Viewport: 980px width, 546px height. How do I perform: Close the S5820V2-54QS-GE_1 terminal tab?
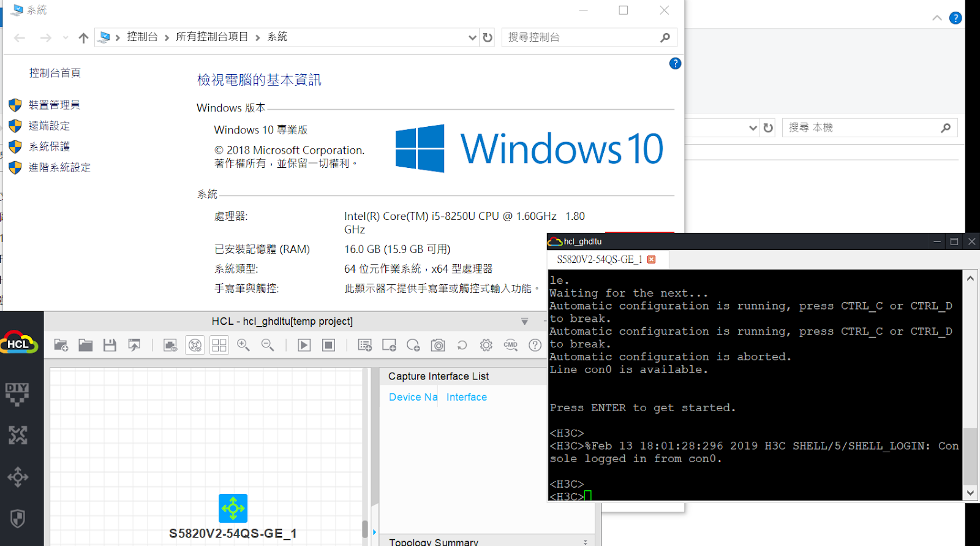(x=651, y=259)
